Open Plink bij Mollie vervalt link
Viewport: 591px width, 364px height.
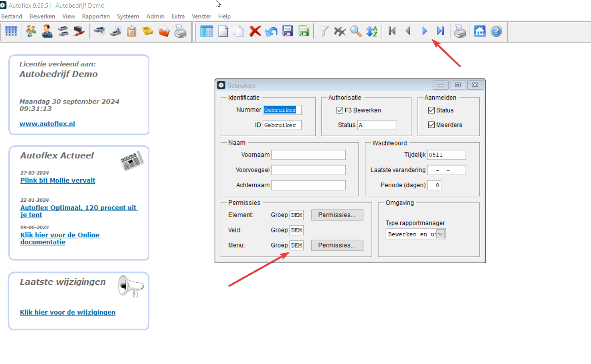click(58, 180)
